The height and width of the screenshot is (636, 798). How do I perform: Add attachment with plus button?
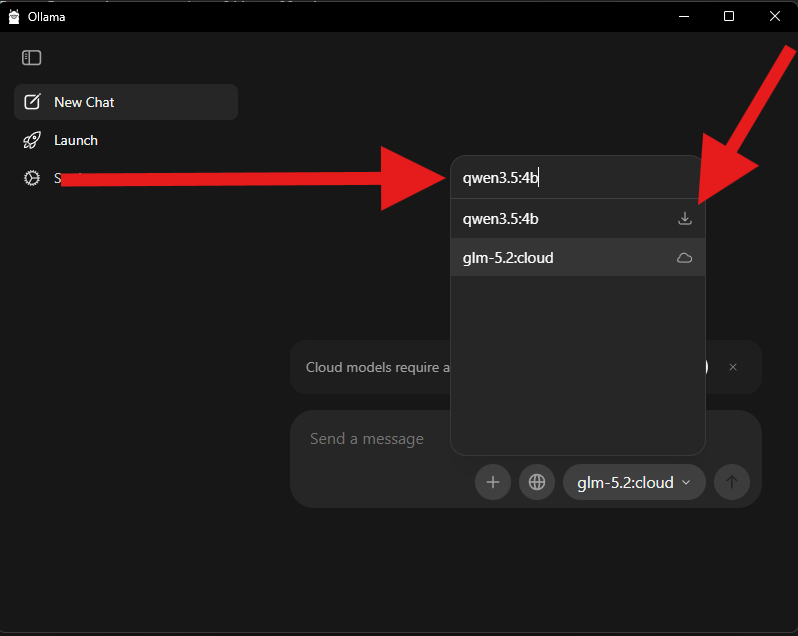pyautogui.click(x=493, y=482)
